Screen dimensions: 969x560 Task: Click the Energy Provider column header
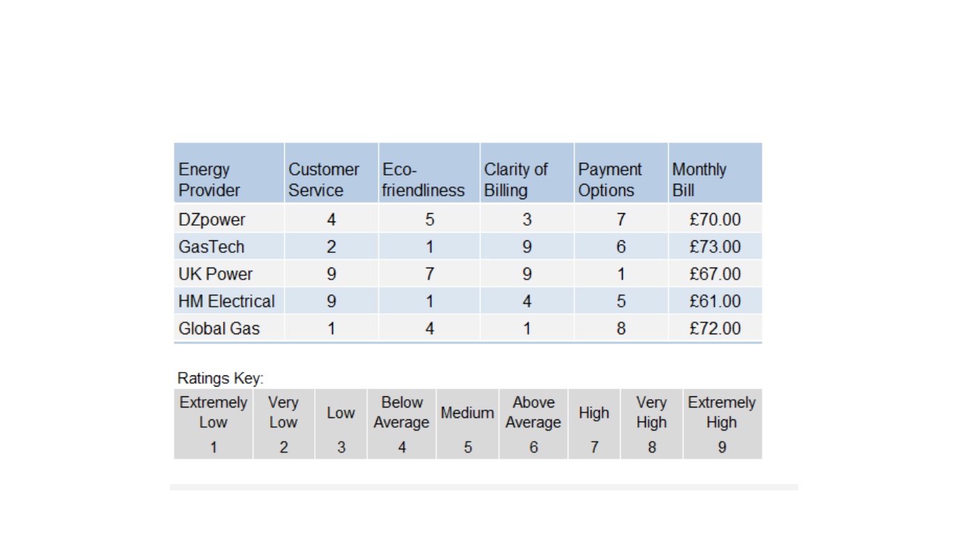(228, 173)
